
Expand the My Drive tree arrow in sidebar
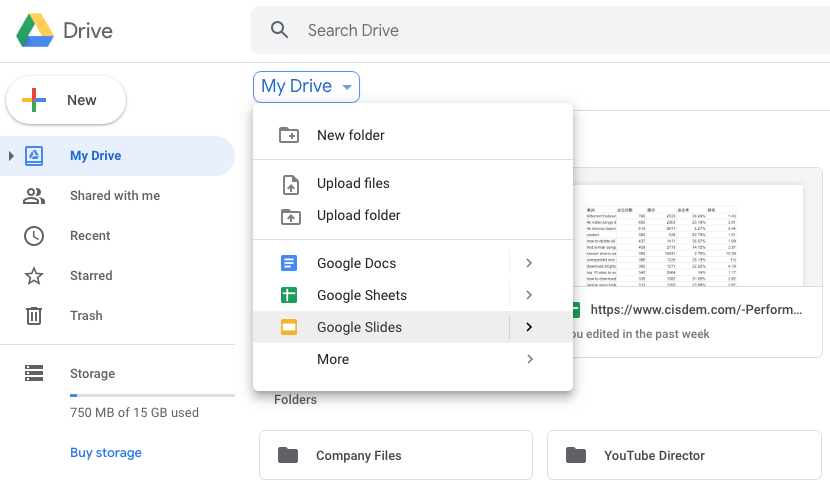[11, 156]
